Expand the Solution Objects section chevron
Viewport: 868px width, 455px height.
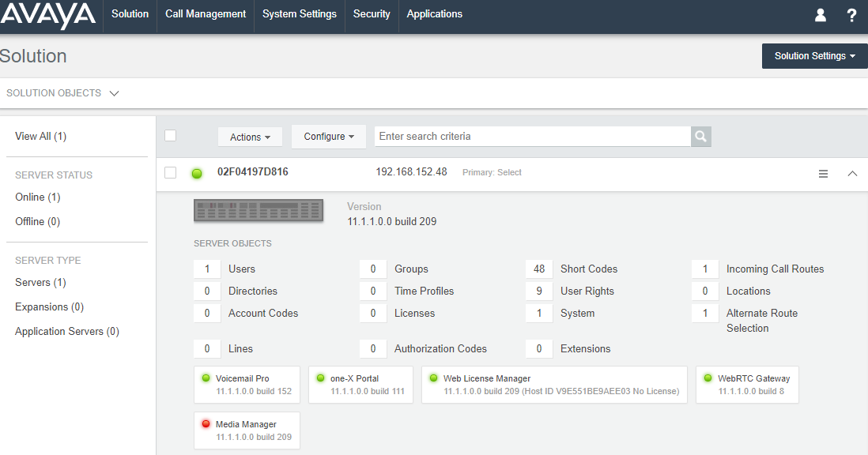[x=114, y=93]
